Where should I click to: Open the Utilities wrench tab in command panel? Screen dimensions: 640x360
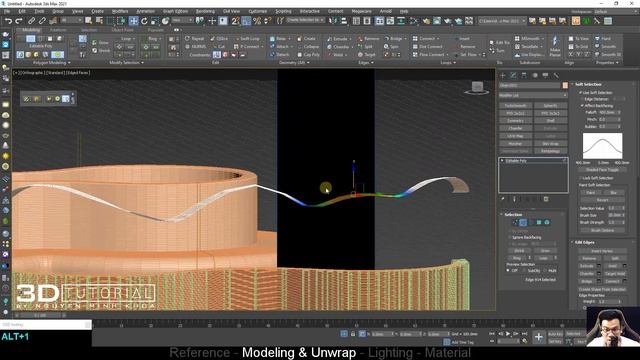coord(556,76)
